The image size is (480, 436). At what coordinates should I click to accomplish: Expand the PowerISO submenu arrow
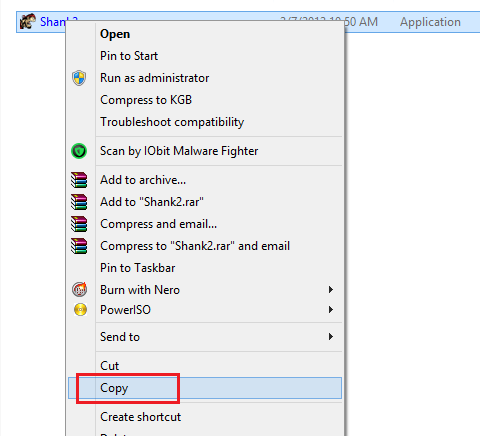(331, 310)
